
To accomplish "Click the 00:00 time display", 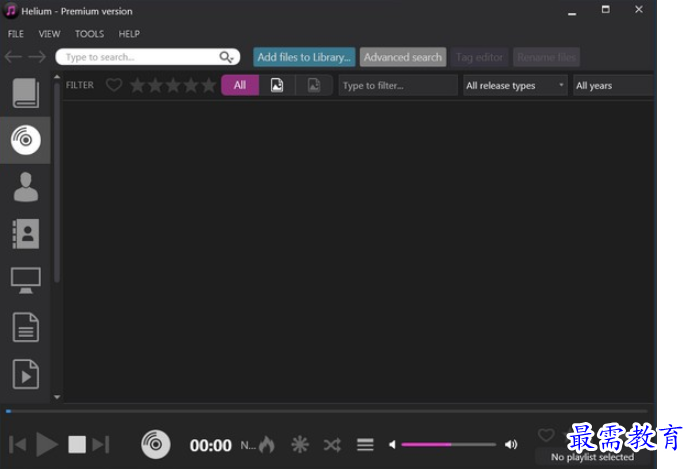I will (211, 446).
